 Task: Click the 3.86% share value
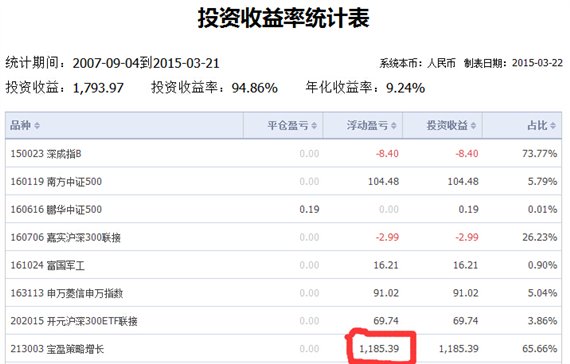tap(542, 321)
